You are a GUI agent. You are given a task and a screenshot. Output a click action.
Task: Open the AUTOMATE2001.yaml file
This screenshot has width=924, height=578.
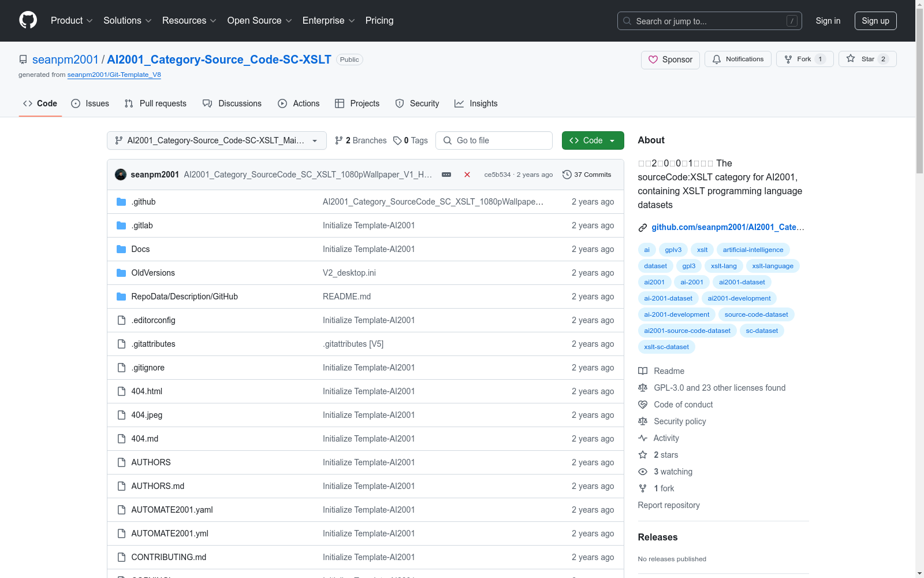point(172,510)
